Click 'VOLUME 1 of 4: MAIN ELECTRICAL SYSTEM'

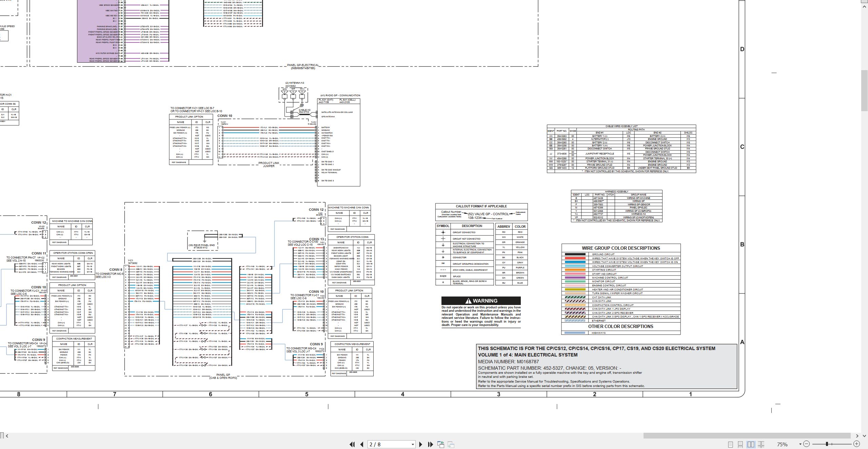[528, 355]
